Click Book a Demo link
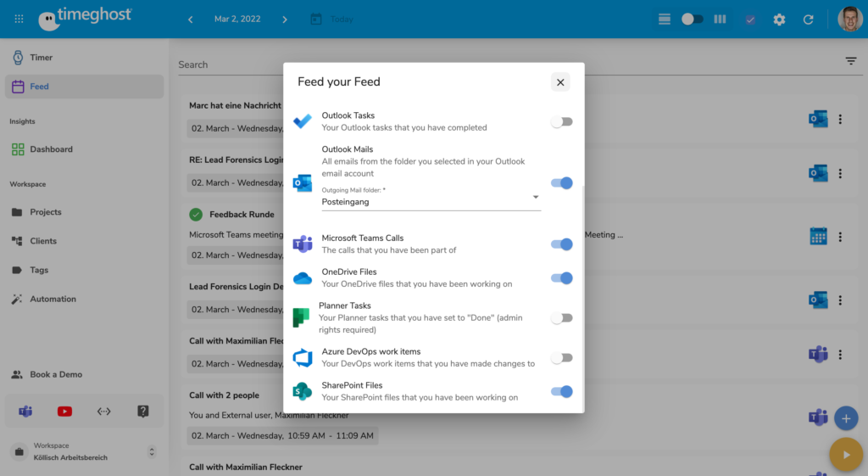Viewport: 868px width, 476px height. click(x=56, y=374)
